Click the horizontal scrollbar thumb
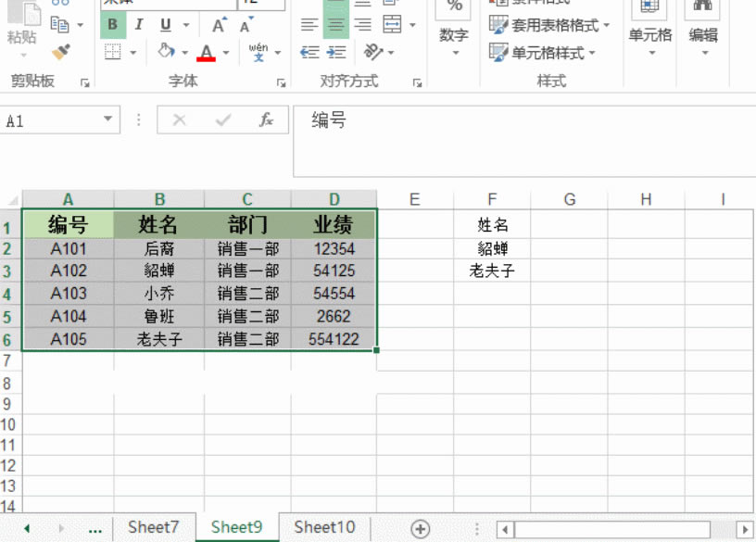Viewport: 756px width, 542px height. [612, 529]
